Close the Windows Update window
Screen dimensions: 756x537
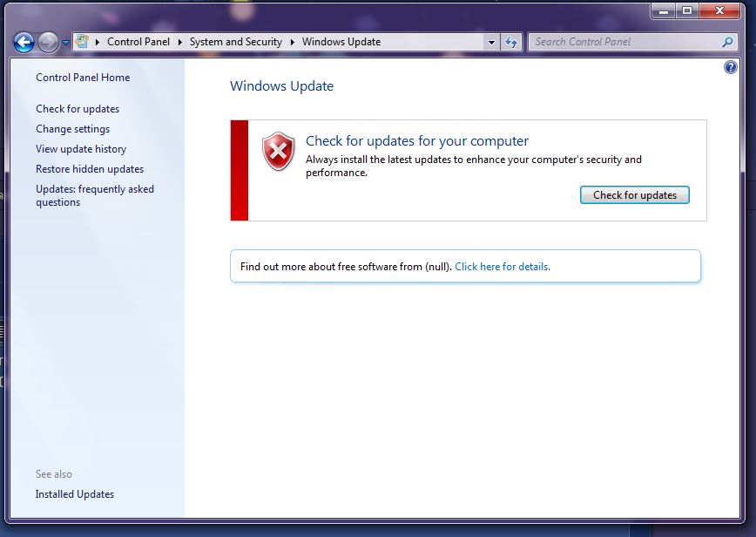click(x=719, y=10)
